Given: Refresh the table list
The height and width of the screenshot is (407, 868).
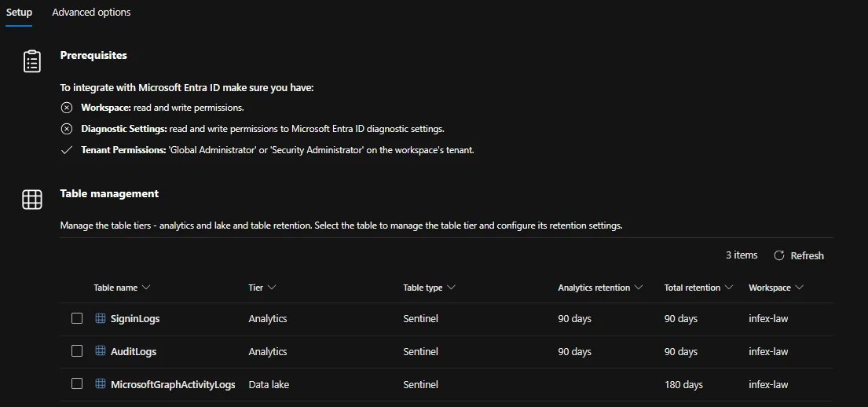Looking at the screenshot, I should click(799, 255).
